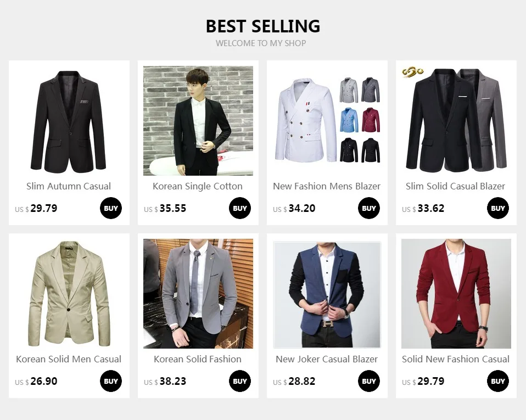
Task: Click the Korean Solid Fashion title link
Action: (198, 359)
